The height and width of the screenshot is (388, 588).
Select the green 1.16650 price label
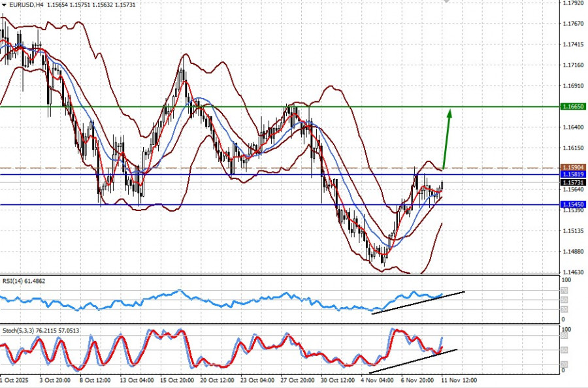click(x=572, y=107)
